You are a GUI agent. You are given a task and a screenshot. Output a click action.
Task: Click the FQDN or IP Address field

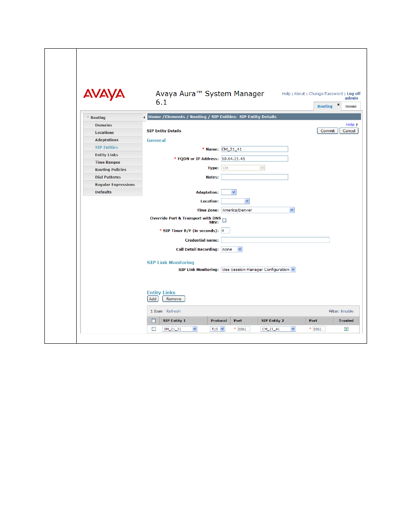point(254,159)
